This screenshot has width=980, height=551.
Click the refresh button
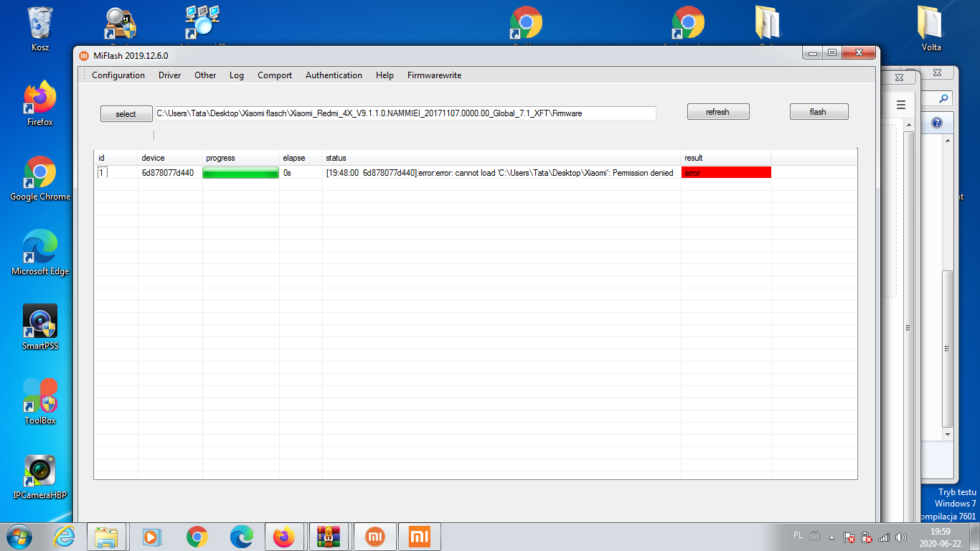[718, 112]
